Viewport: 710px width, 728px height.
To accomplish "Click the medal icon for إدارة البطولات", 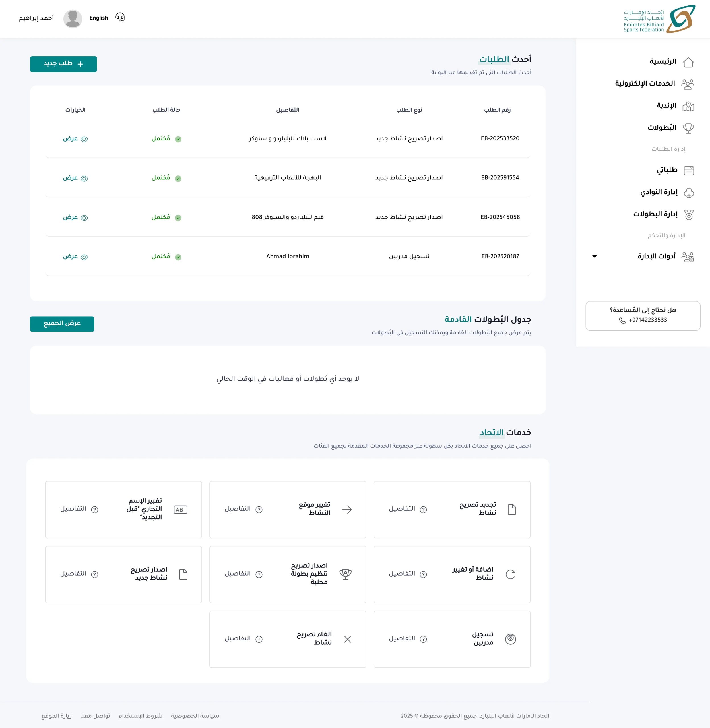I will click(688, 215).
